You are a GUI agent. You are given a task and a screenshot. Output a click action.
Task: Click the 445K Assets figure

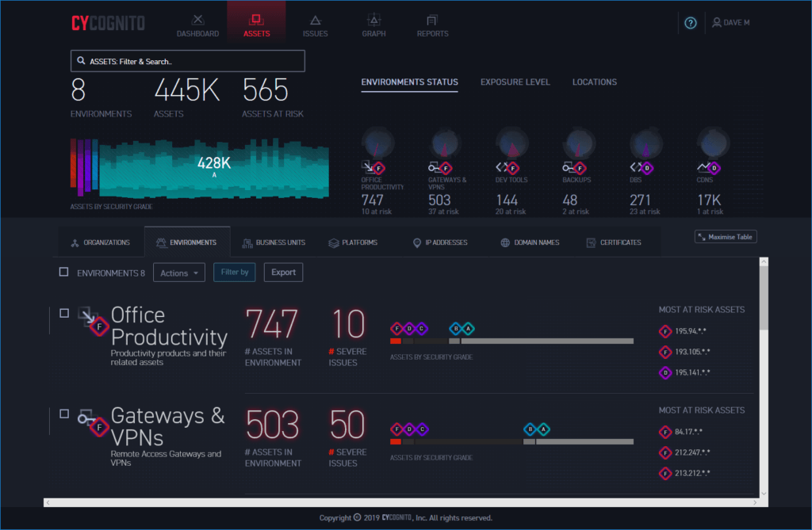(187, 90)
